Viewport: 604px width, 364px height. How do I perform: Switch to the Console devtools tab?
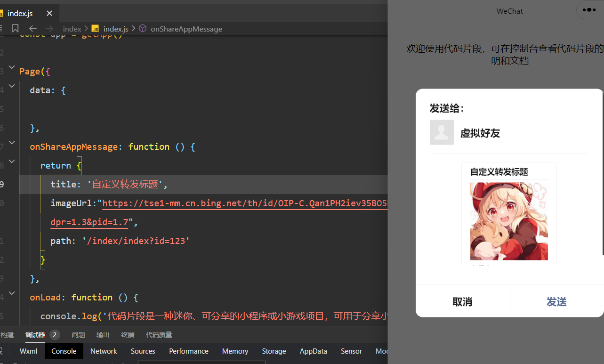(64, 351)
